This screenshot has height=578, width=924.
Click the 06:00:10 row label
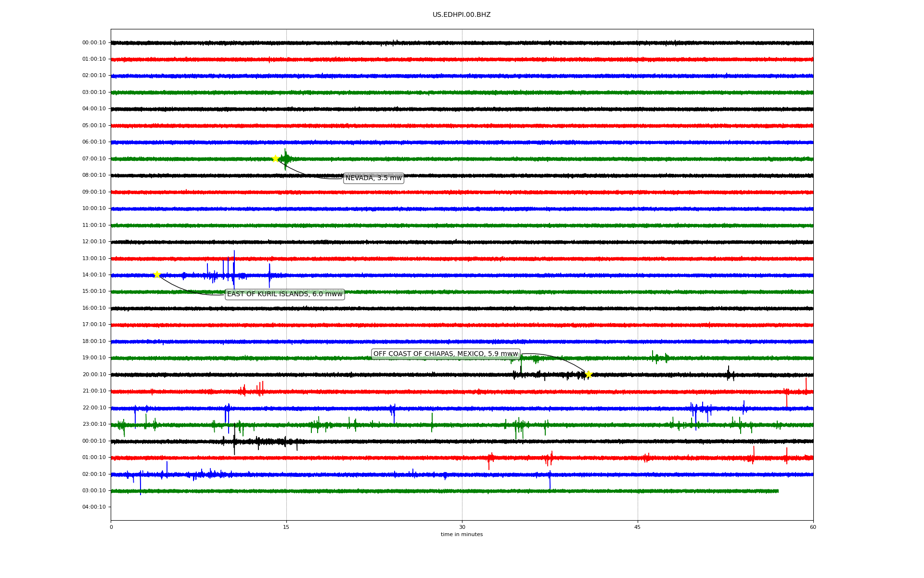click(x=94, y=142)
